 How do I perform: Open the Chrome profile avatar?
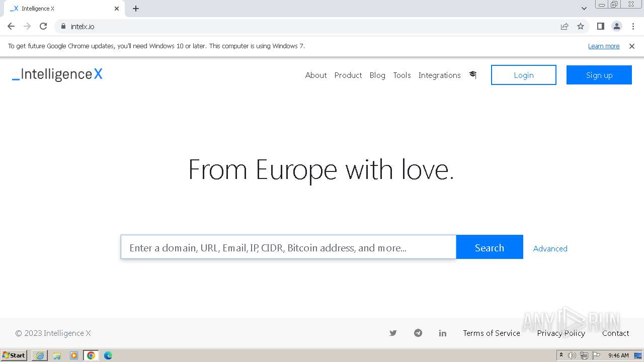tap(617, 26)
